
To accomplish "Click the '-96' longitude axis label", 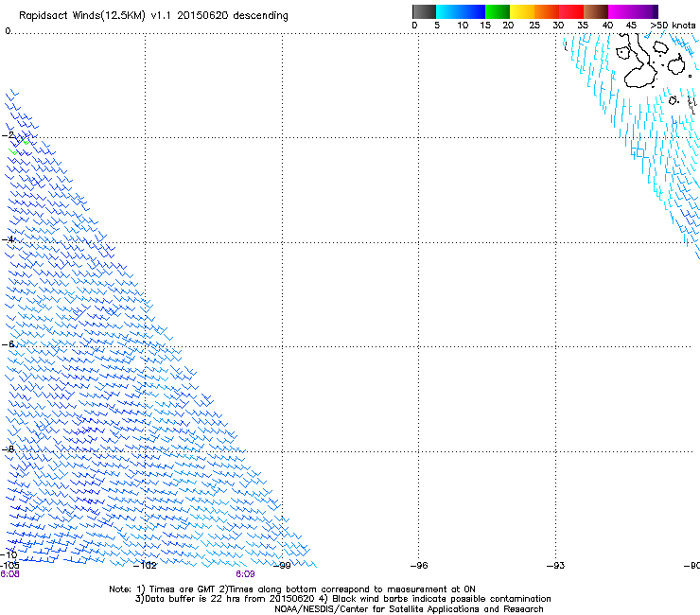I will [x=419, y=566].
